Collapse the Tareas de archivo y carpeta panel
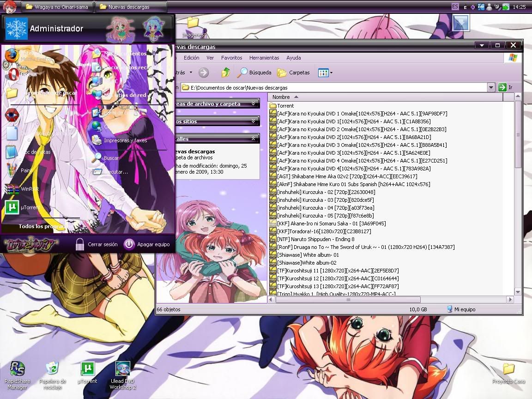 [254, 104]
